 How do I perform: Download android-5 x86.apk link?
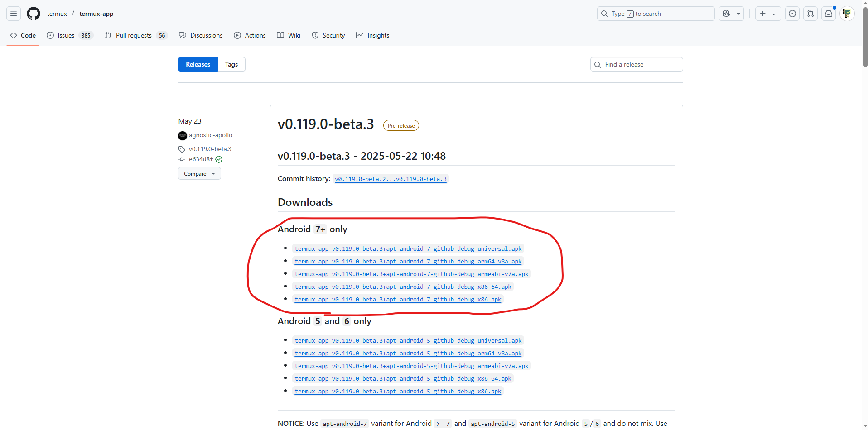398,392
